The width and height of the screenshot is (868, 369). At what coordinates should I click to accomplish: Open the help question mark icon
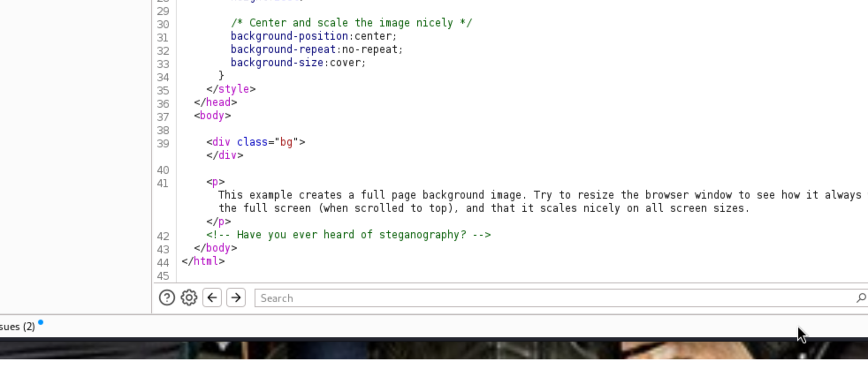point(167,298)
